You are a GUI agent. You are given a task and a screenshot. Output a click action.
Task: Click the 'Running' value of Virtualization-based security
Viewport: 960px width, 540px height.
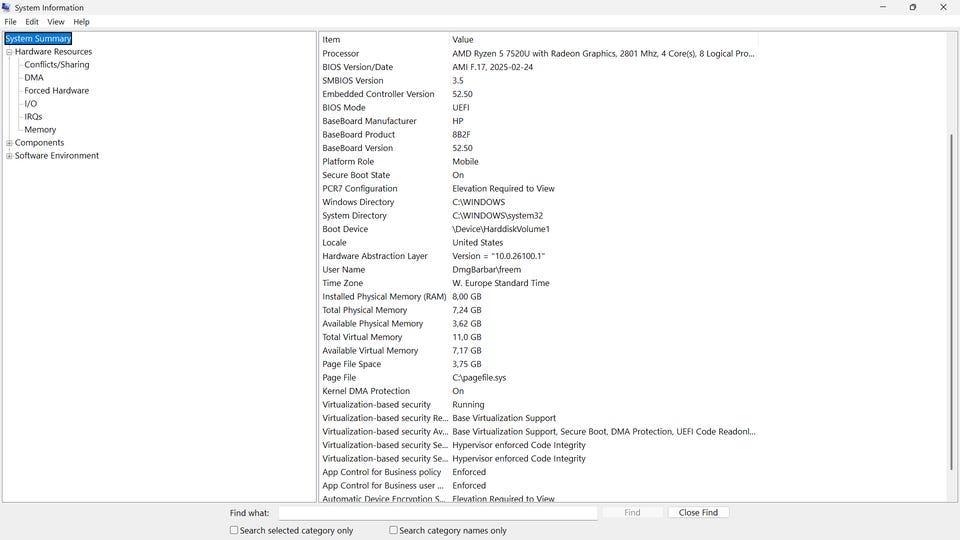[468, 405]
